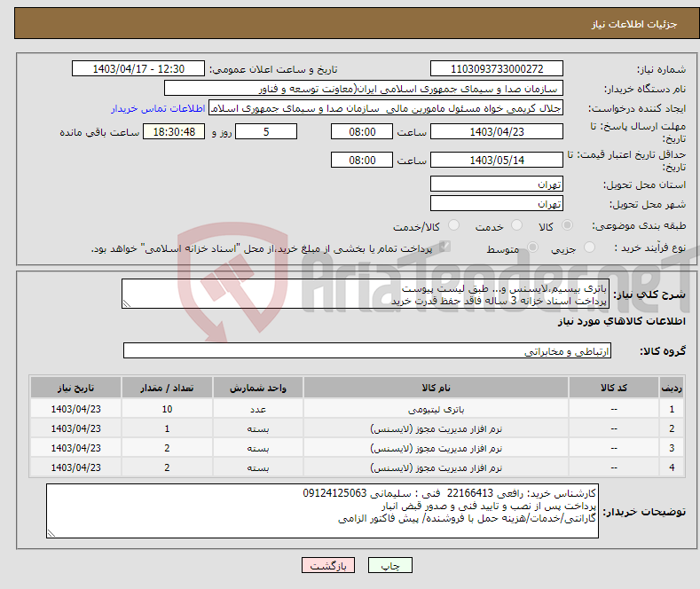The height and width of the screenshot is (589, 700).
Task: Click quantity 10 in row 1
Action: [x=167, y=409]
